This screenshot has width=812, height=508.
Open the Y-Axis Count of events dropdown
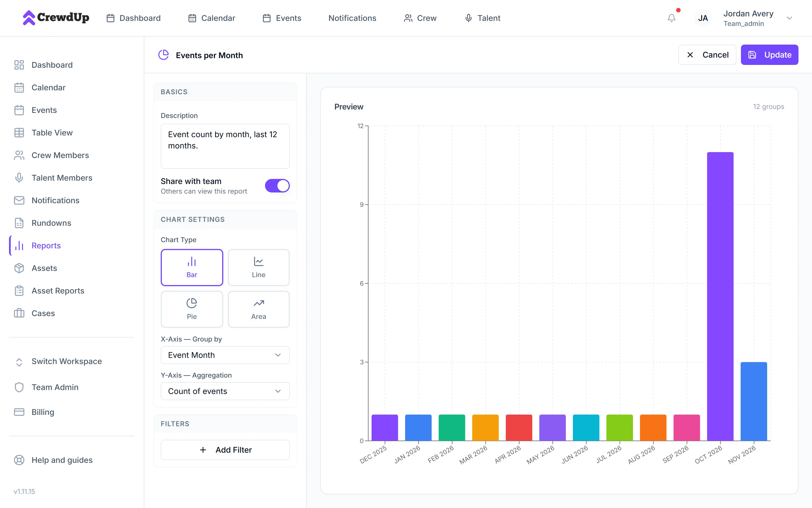coord(225,391)
